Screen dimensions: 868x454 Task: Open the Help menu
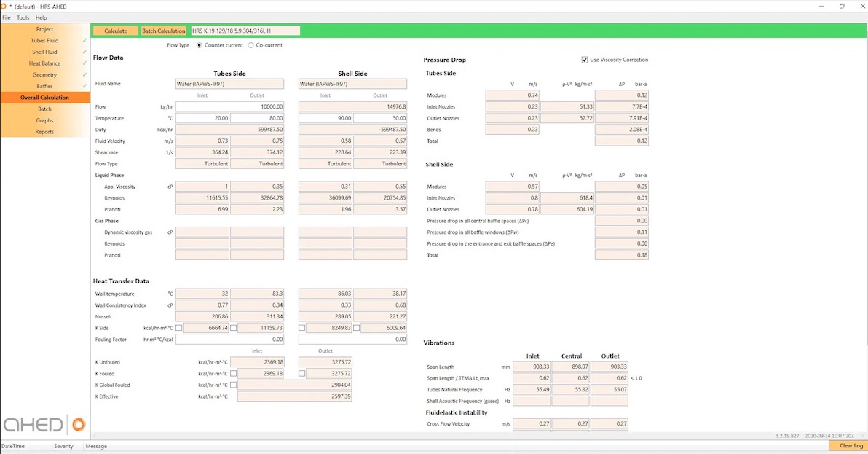(41, 17)
